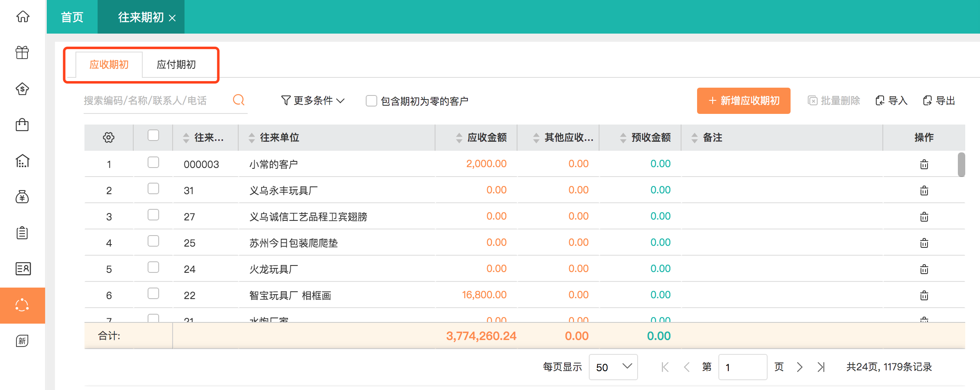980x390 pixels.
Task: Delete row 000003 using its trash icon
Action: pos(924,164)
